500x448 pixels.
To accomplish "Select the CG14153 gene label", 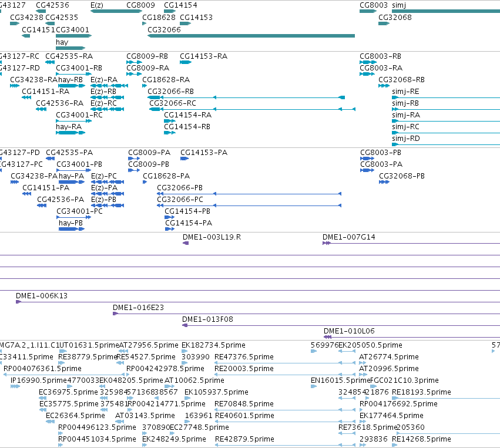I will click(x=196, y=17).
